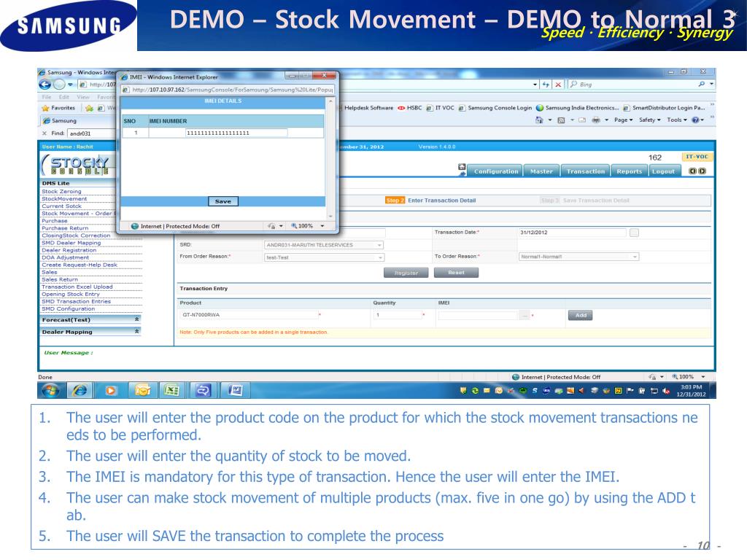747x560 pixels.
Task: Open the Configuration menu tab
Action: 496,171
